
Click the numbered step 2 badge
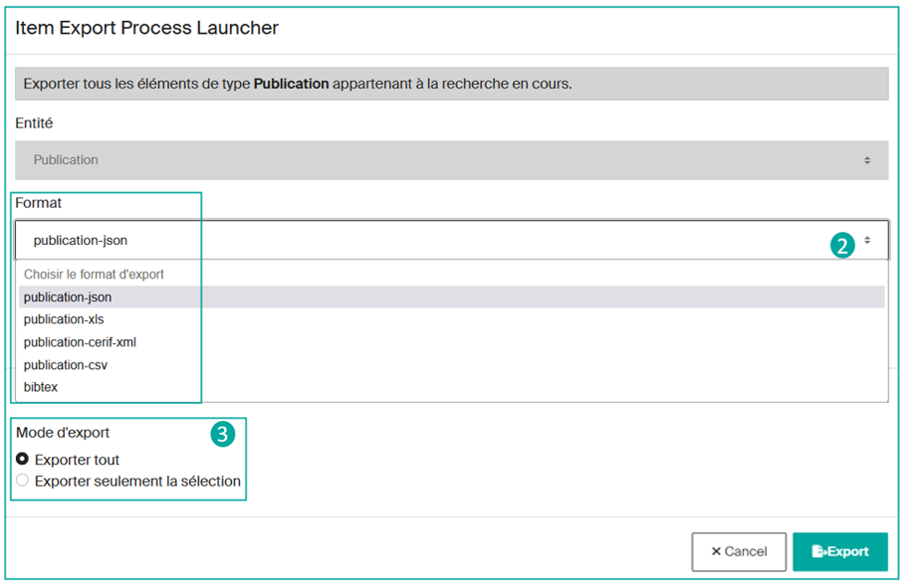[842, 245]
